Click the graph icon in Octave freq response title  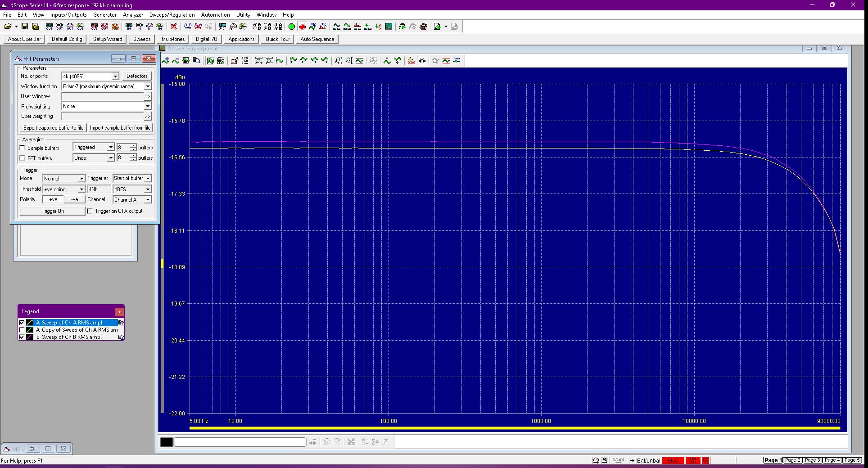[163, 48]
